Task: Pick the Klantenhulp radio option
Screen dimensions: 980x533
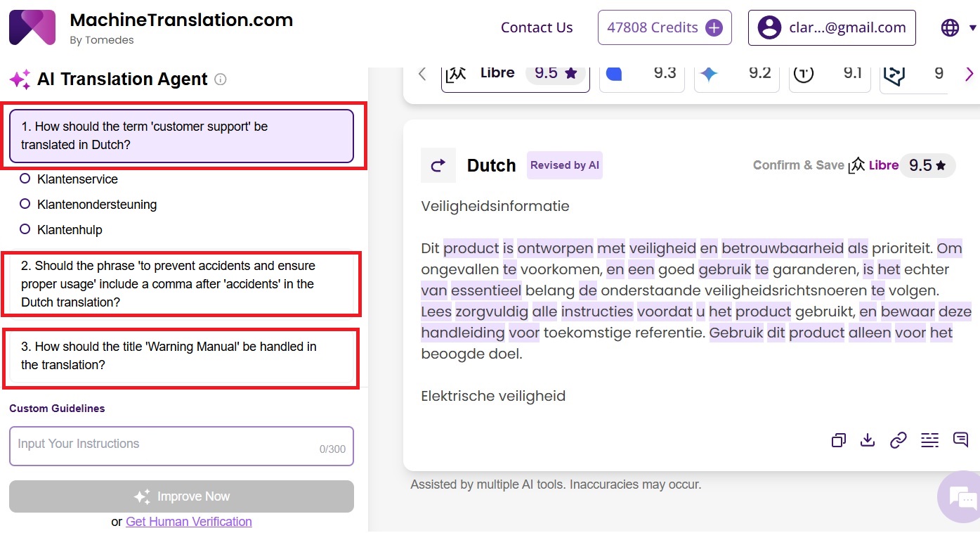Action: (x=25, y=230)
